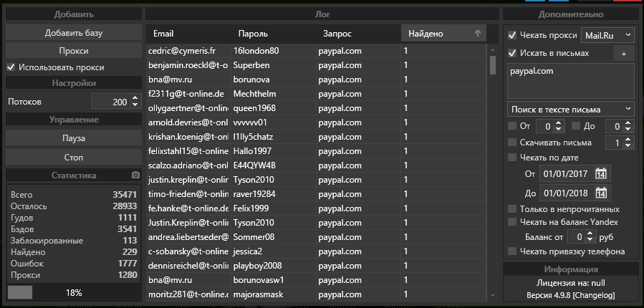Open the calendar picker for До date
The image size is (644, 308).
pyautogui.click(x=601, y=193)
